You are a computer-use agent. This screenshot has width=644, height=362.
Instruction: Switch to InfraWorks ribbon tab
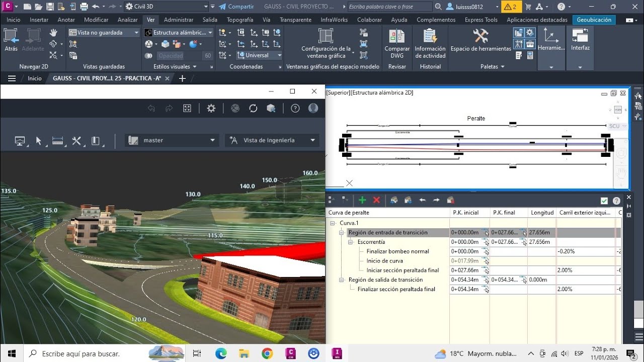[334, 20]
